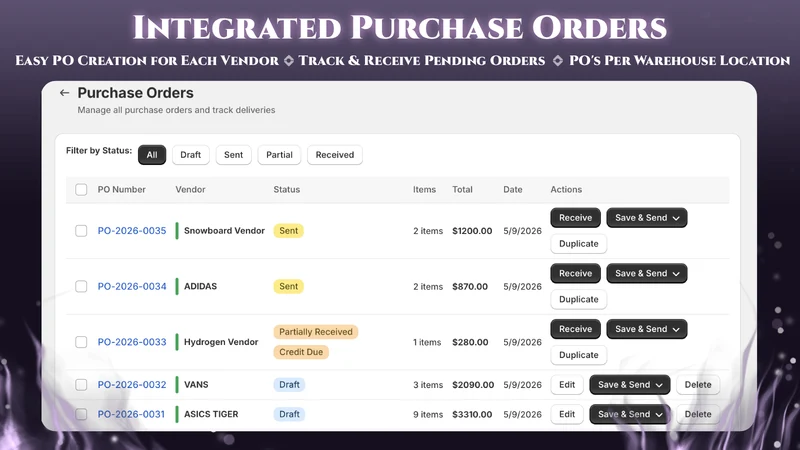The height and width of the screenshot is (450, 800).
Task: Duplicate the ADIDAS purchase order
Action: click(x=579, y=299)
